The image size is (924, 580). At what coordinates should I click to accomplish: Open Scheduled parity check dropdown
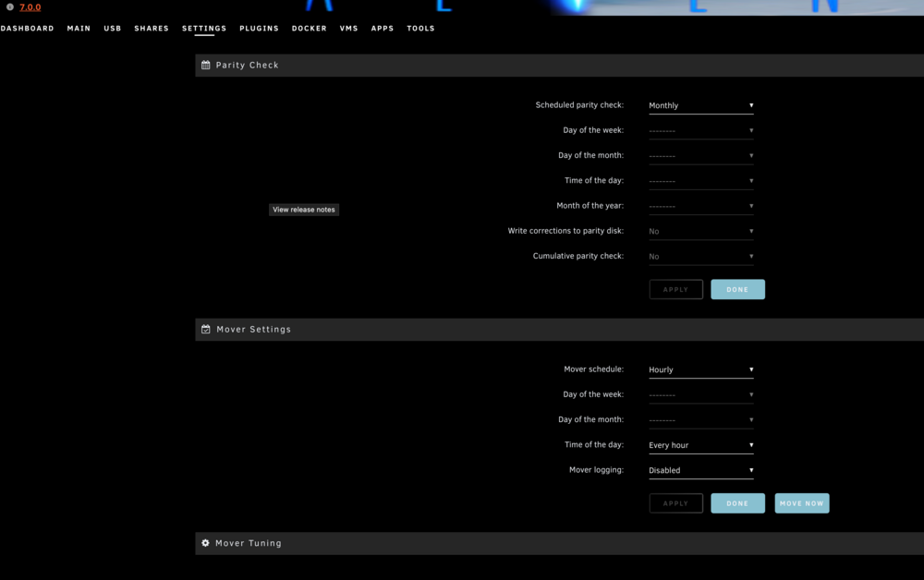coord(701,105)
